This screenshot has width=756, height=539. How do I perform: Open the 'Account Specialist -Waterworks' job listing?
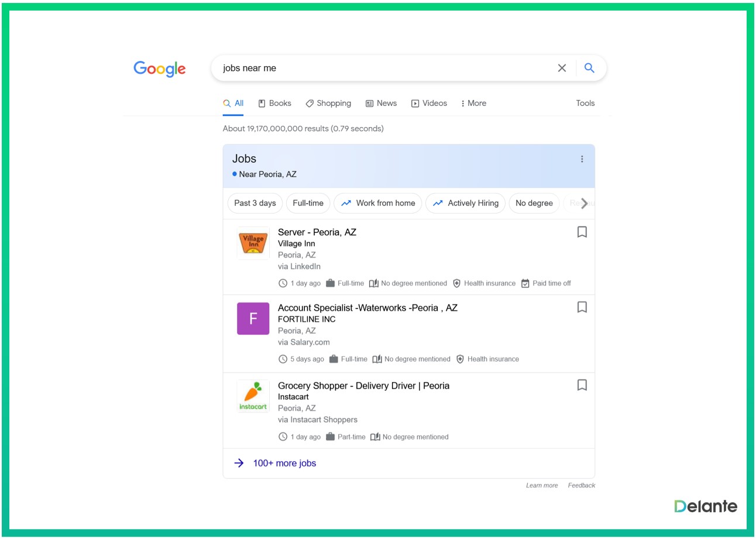pos(367,308)
